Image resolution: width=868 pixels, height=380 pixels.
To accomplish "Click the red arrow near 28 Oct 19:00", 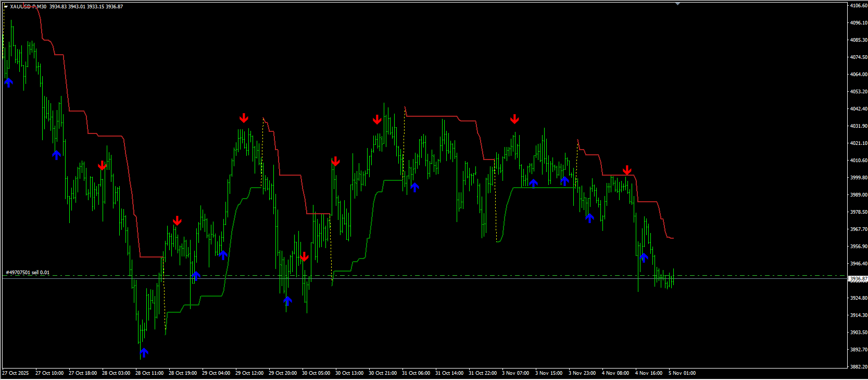I will coord(177,220).
